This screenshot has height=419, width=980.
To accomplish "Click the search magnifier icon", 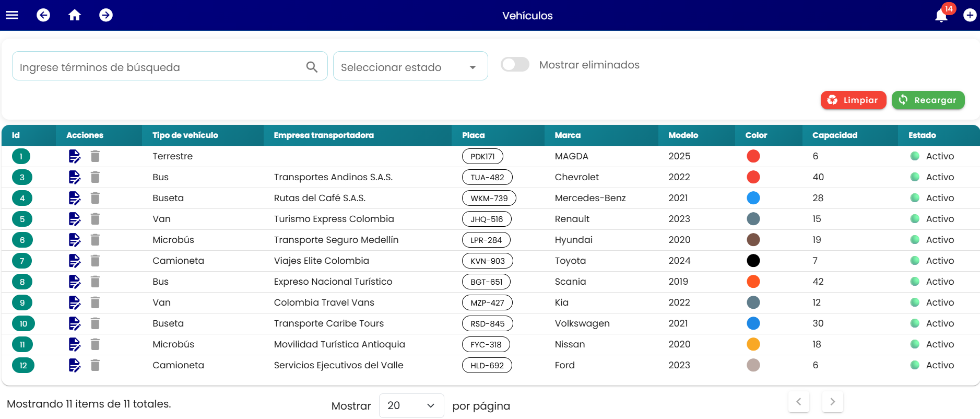I will (x=312, y=67).
